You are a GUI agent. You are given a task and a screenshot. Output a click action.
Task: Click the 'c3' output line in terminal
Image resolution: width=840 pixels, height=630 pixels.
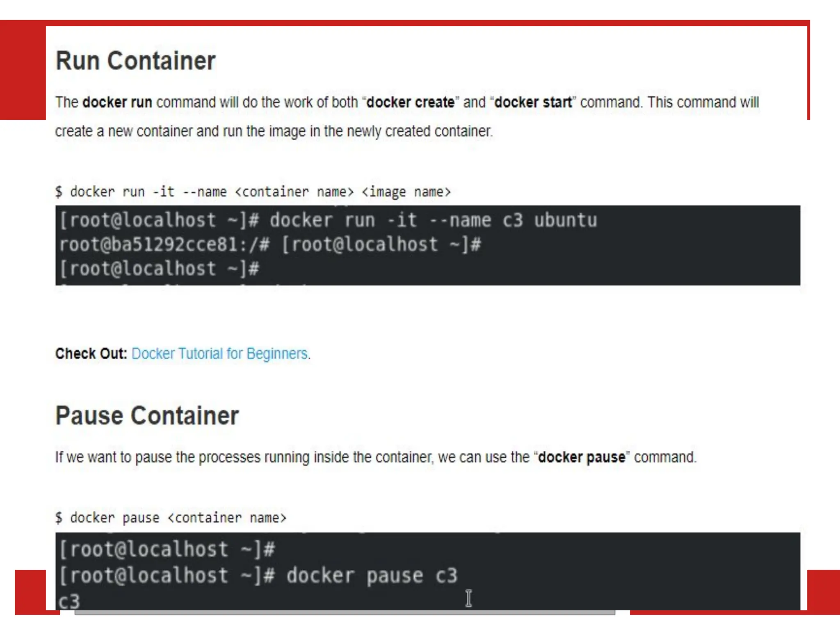69,602
